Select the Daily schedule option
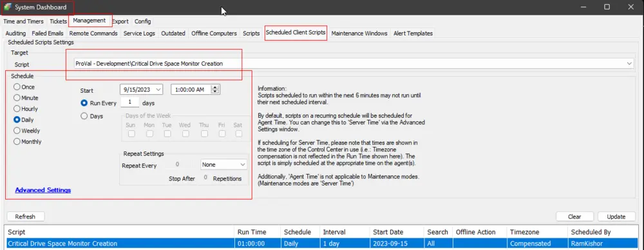Image resolution: width=644 pixels, height=250 pixels. [17, 120]
